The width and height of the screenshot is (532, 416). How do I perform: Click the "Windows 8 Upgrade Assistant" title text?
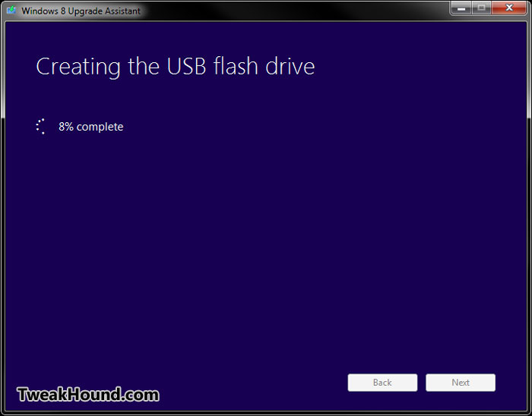point(81,11)
